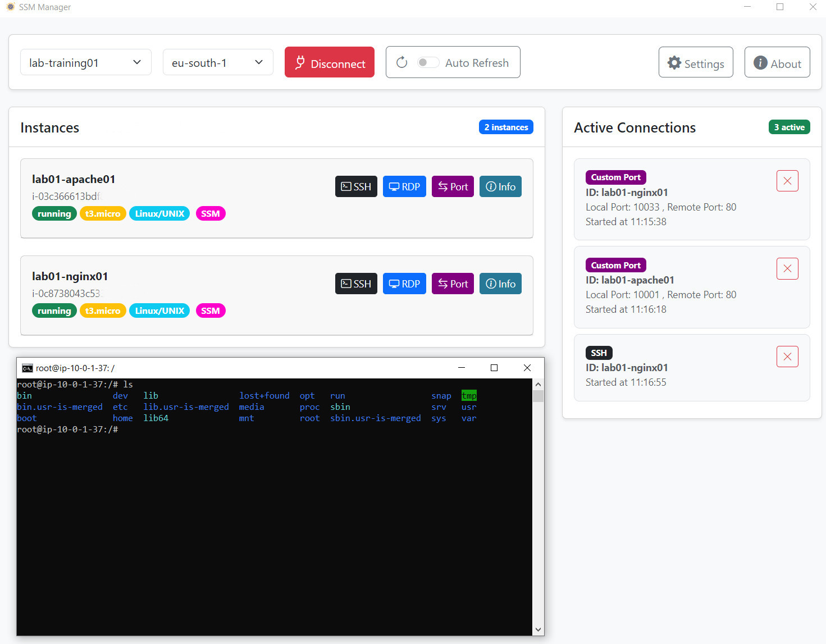
Task: Click the lab01-apache01 instance name
Action: click(74, 179)
